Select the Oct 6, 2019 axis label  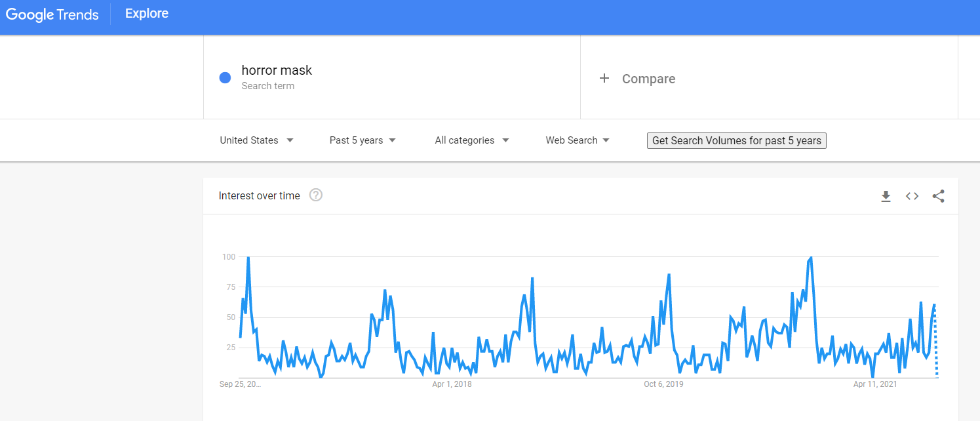[663, 384]
